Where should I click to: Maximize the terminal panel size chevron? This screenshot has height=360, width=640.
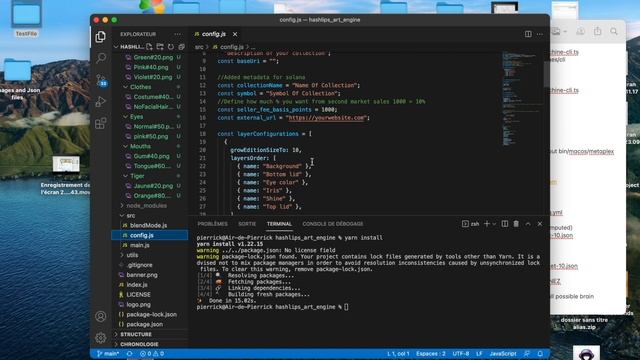click(528, 224)
